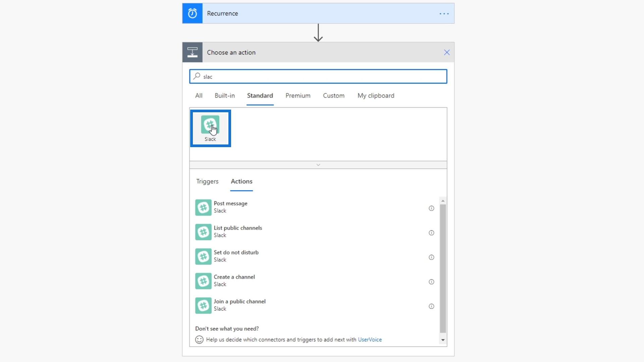Open the My clipboard tab
Viewport: 644px width, 362px height.
(x=376, y=96)
